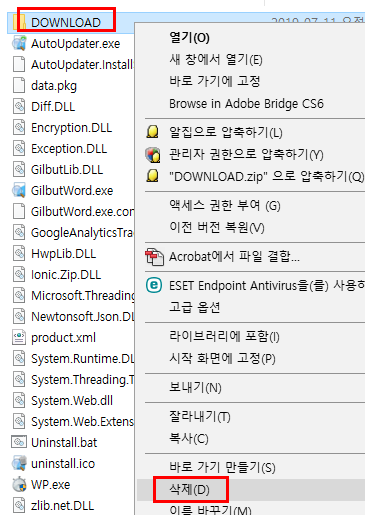Click the data.pkg file icon
Screen dimensions: 365x515
coord(19,86)
